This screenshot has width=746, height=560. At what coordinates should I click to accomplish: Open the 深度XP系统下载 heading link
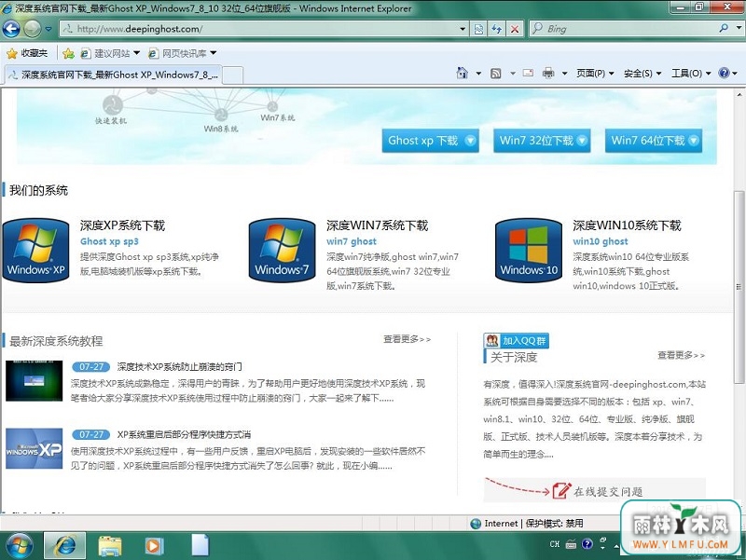pyautogui.click(x=122, y=225)
